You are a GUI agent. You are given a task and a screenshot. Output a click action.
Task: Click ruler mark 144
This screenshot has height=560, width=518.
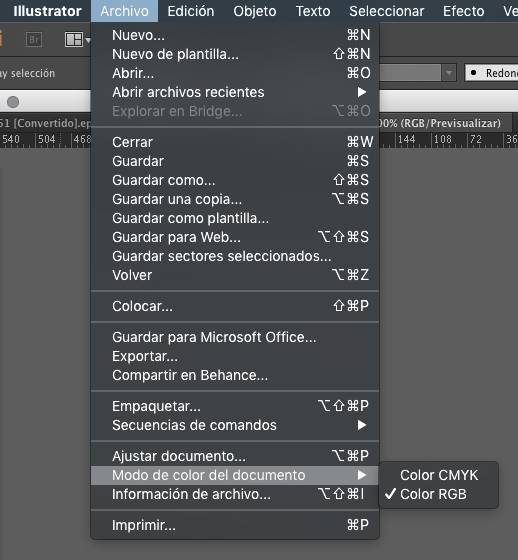[407, 139]
